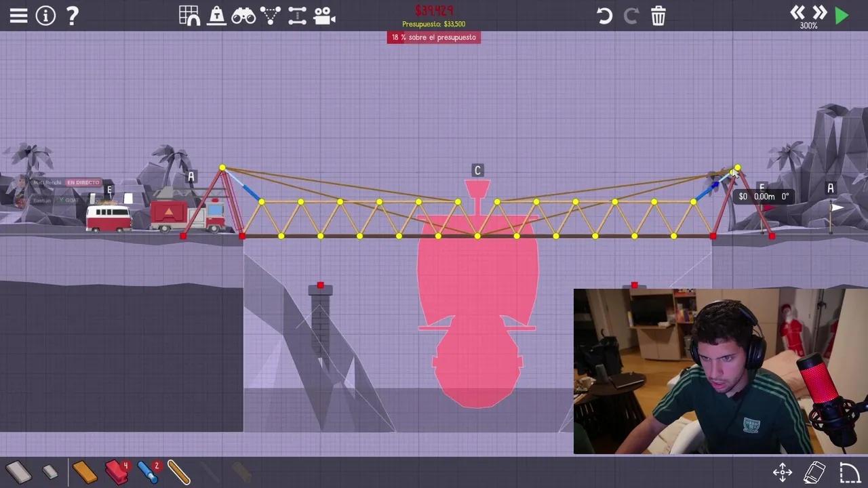The image size is (868, 488).
Task: Open the hamburger main menu
Action: 18,15
